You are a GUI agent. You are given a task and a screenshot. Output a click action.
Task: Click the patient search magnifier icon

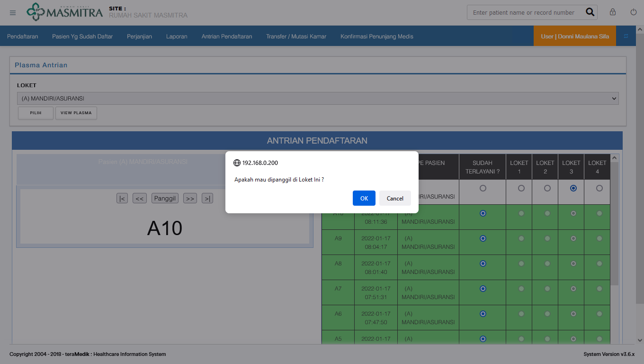(590, 12)
